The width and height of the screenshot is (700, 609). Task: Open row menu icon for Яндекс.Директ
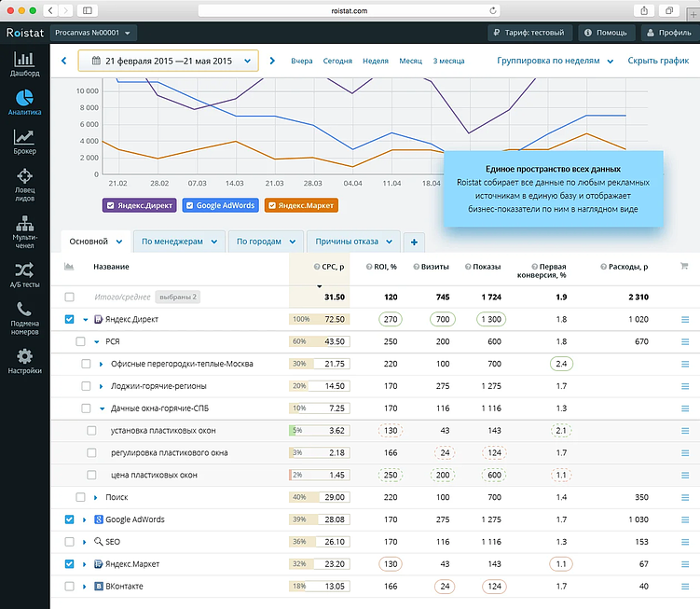pos(685,320)
